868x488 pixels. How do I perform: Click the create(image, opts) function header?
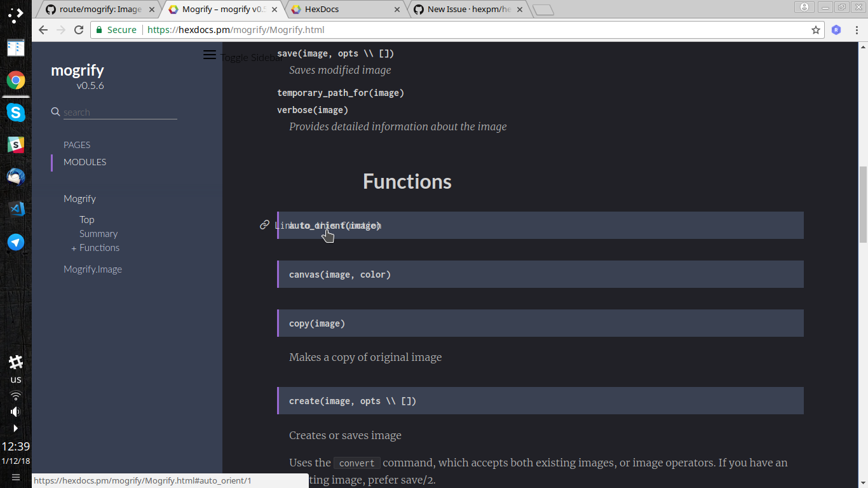pyautogui.click(x=541, y=401)
